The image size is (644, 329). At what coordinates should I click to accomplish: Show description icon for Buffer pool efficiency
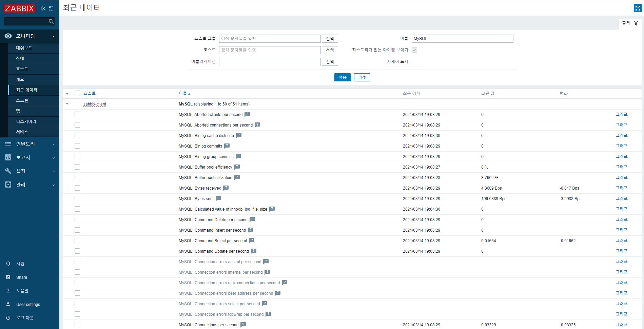click(x=237, y=167)
